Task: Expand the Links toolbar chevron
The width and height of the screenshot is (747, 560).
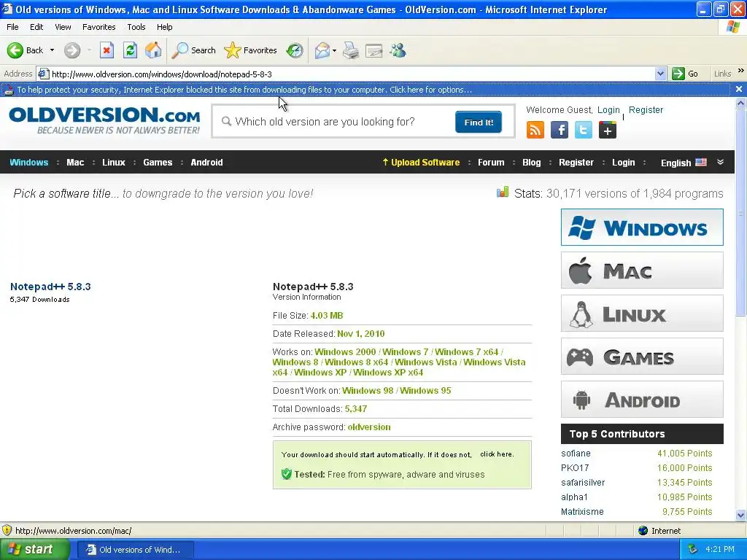Action: [x=740, y=71]
